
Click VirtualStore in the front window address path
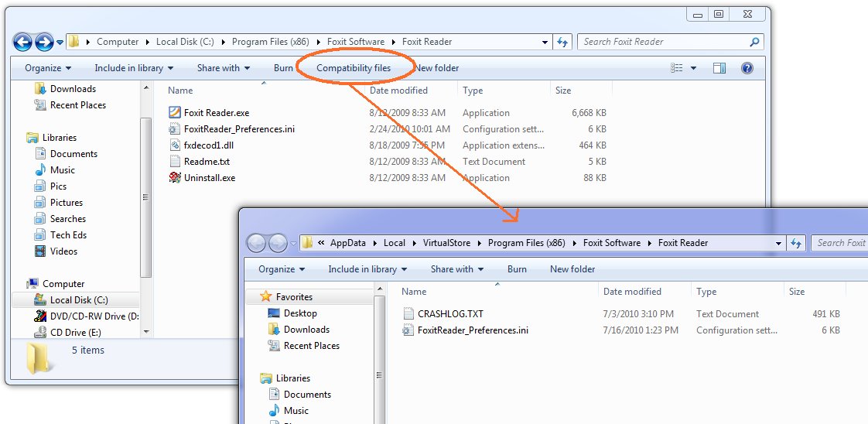click(x=446, y=242)
